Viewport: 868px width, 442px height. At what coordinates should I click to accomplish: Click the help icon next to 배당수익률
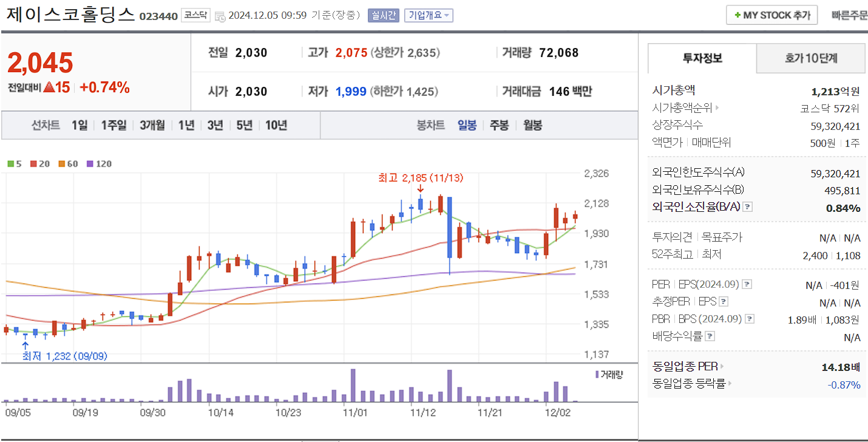point(710,336)
